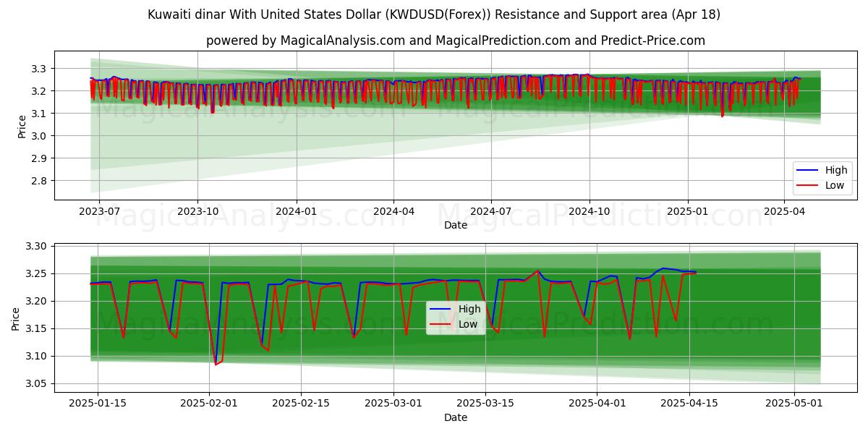The height and width of the screenshot is (434, 868).
Task: Click the '3.2' price tick on the upper chart
Action: click(40, 91)
